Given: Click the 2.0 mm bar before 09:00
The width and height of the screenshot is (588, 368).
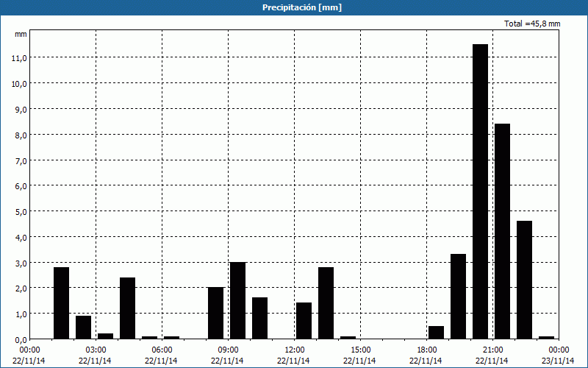Looking at the screenshot, I should (215, 314).
